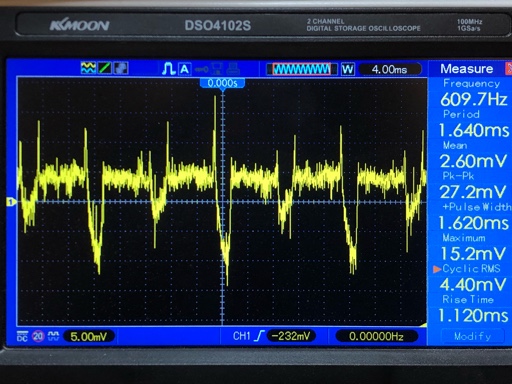The height and width of the screenshot is (384, 512).
Task: Select the Frequency measurement label
Action: point(472,84)
